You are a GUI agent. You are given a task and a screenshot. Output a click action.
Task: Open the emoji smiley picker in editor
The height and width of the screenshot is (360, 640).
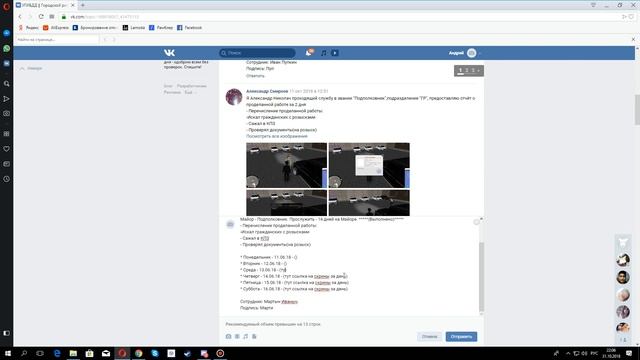476,222
